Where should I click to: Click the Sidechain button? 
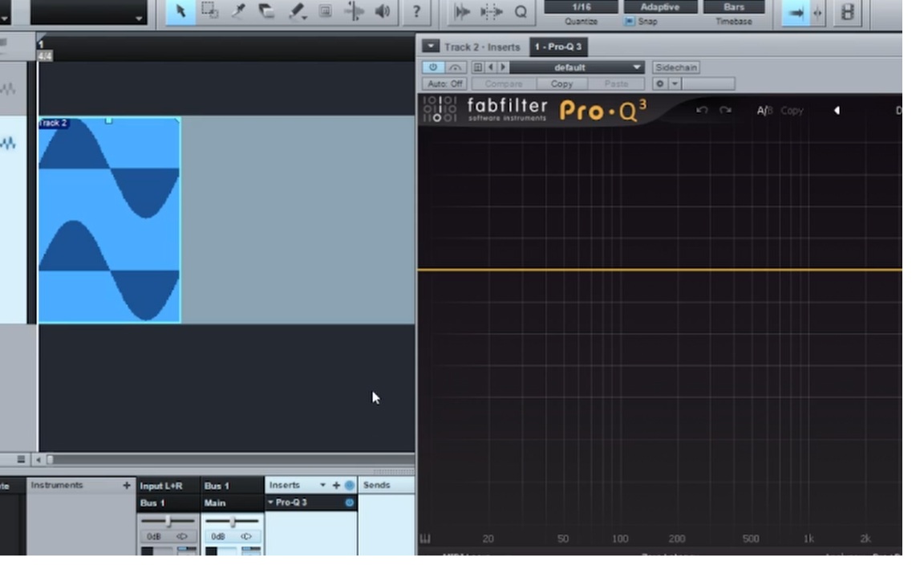676,67
